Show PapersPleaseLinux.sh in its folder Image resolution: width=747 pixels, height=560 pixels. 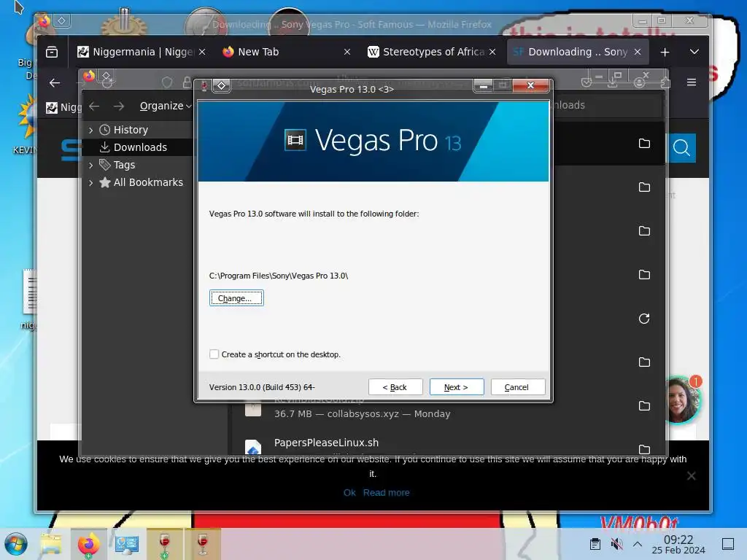(644, 449)
